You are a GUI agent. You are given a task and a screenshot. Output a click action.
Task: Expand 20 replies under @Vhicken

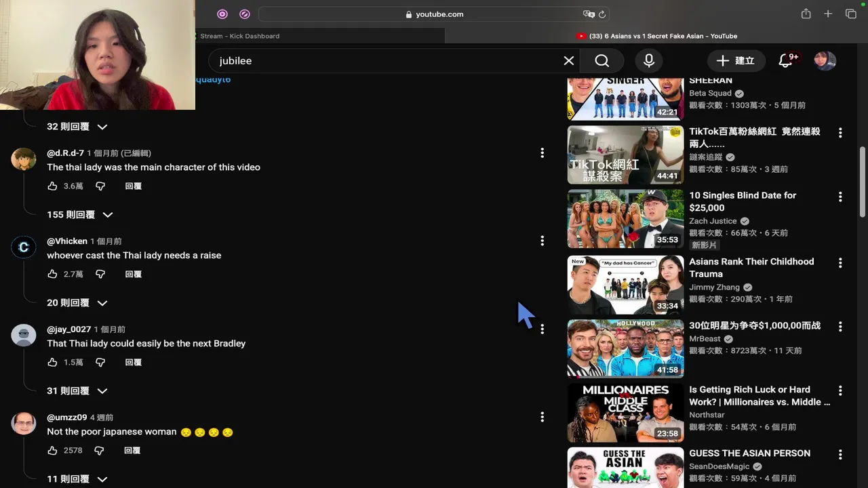[x=77, y=303]
